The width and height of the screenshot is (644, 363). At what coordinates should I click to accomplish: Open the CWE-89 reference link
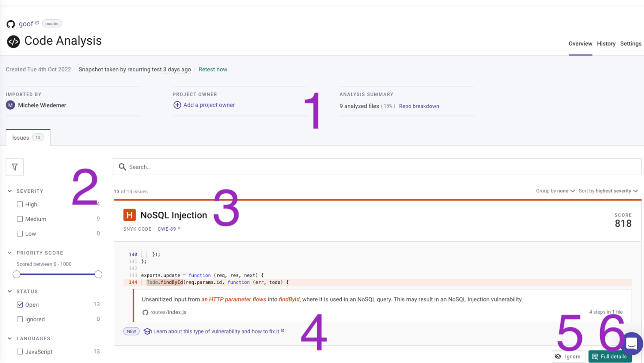[x=169, y=229]
